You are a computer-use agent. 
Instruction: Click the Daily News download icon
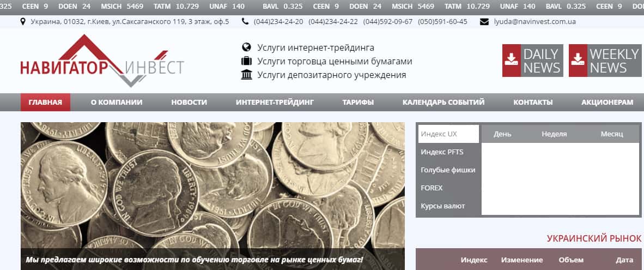click(x=512, y=61)
